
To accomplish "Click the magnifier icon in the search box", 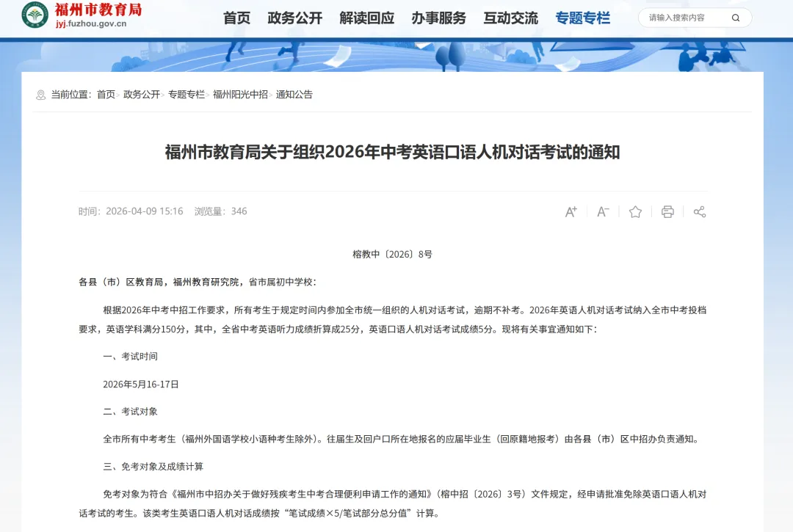I will pyautogui.click(x=736, y=18).
